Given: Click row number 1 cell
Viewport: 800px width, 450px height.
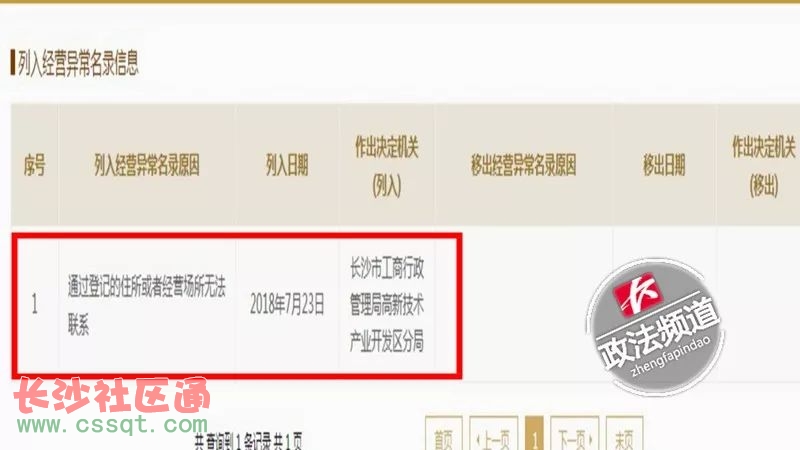Looking at the screenshot, I should tap(34, 304).
